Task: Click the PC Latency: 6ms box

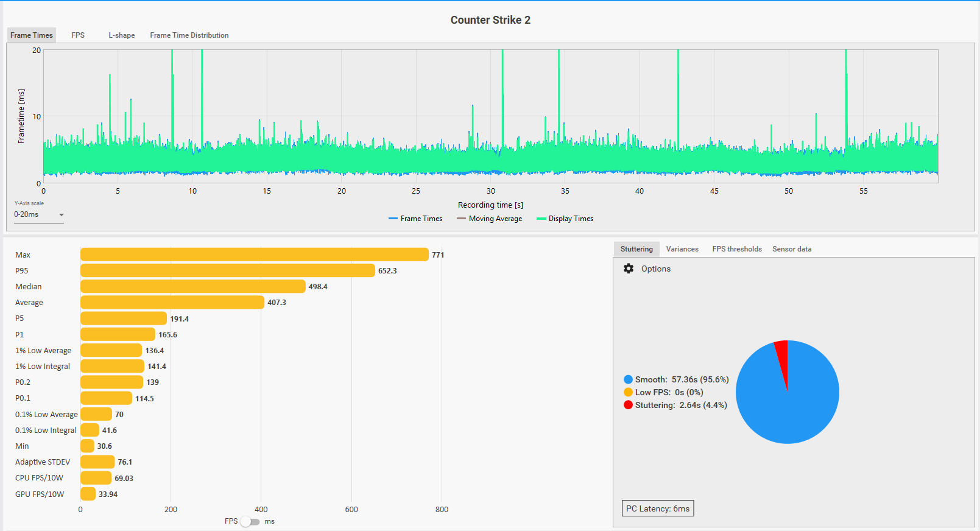Action: [x=658, y=508]
